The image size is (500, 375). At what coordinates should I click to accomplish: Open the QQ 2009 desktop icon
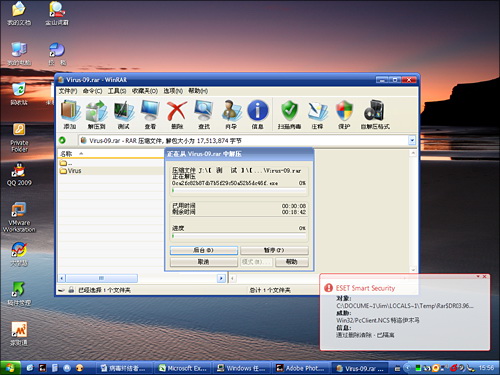click(x=19, y=174)
